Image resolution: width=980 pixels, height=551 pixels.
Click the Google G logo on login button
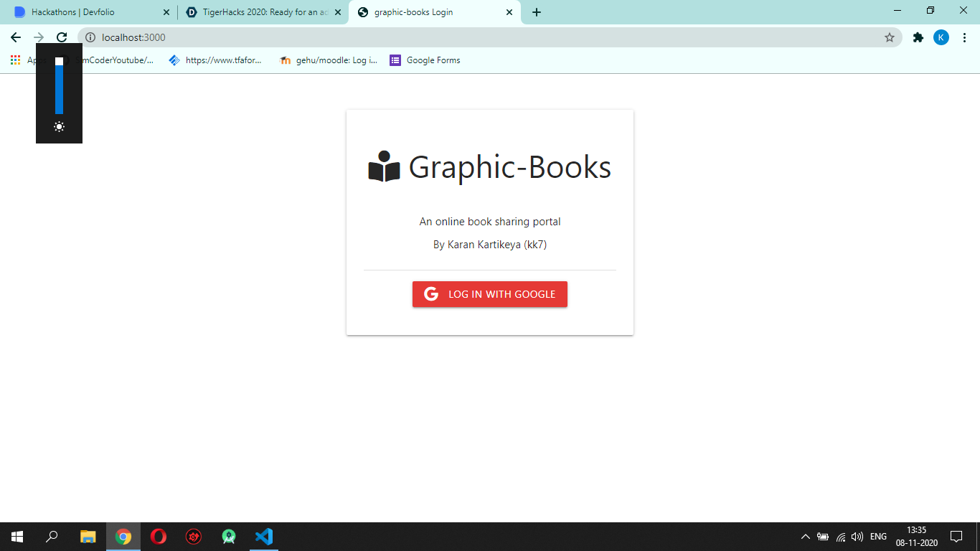coord(431,294)
